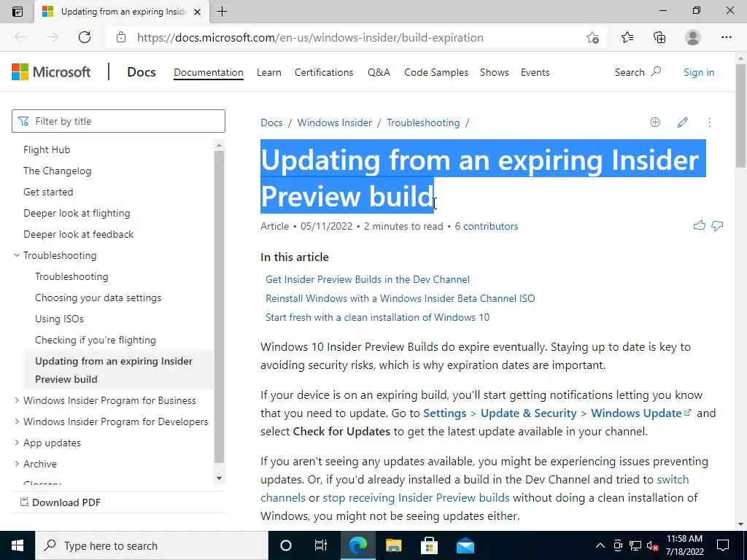Open The Changelog in sidebar
This screenshot has height=560, width=747.
pyautogui.click(x=57, y=171)
